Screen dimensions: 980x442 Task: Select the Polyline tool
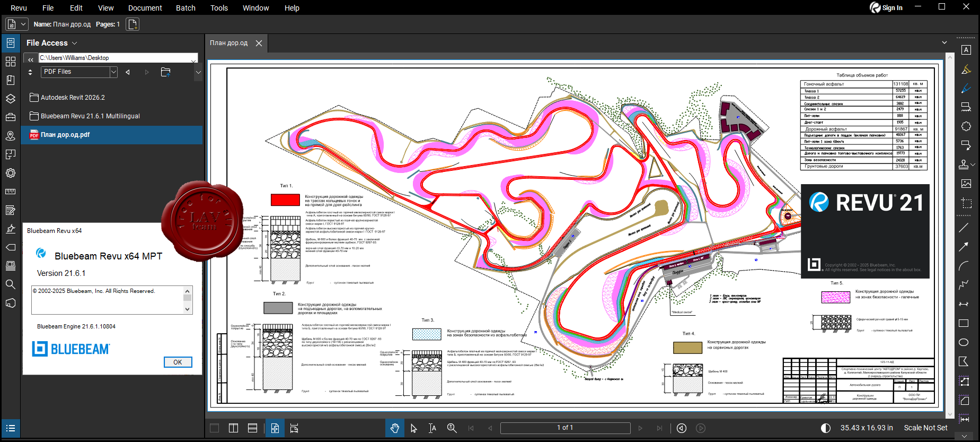click(964, 285)
